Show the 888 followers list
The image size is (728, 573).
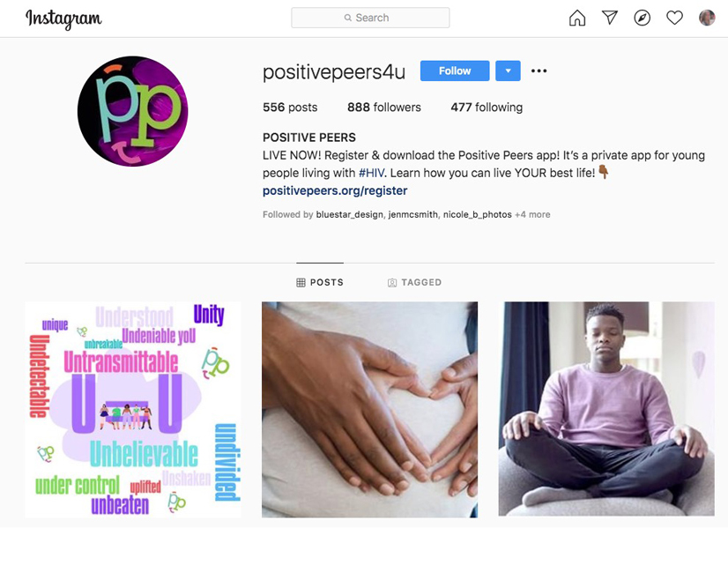point(384,108)
